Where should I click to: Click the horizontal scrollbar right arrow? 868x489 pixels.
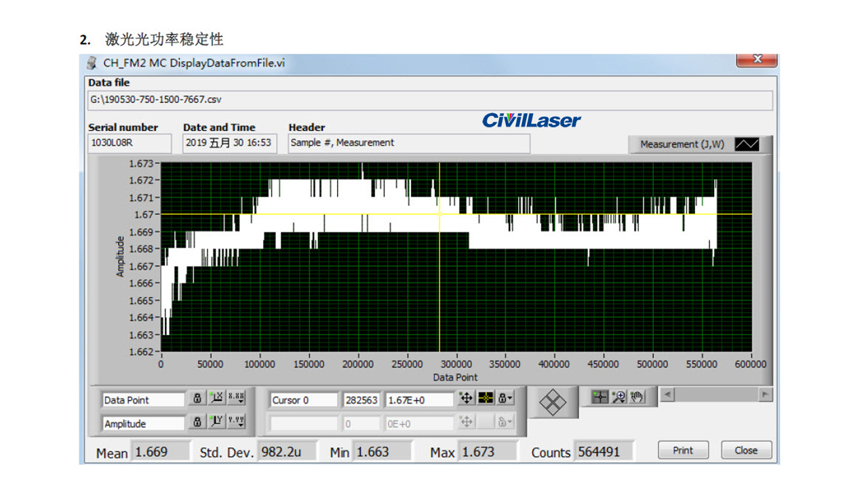pyautogui.click(x=766, y=394)
